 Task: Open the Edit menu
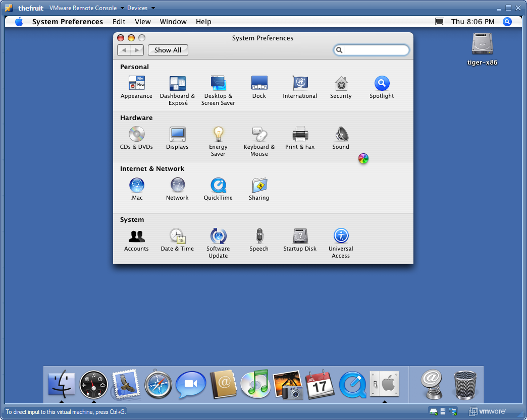(119, 22)
